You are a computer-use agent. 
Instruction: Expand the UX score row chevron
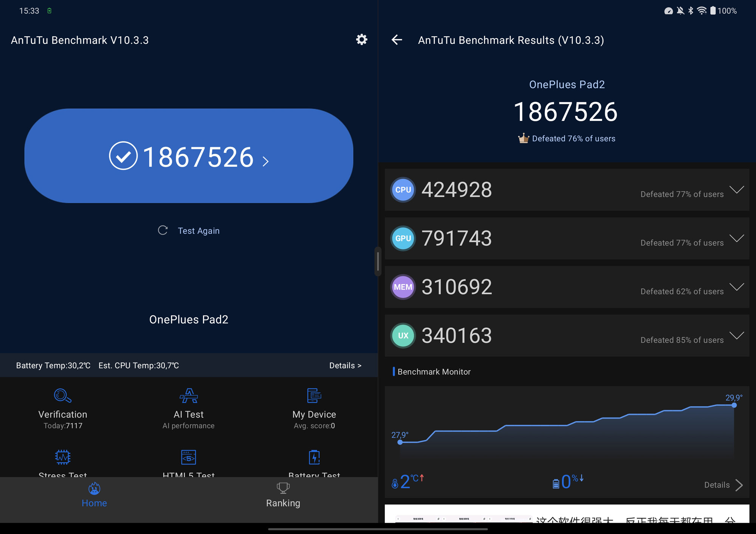tap(737, 336)
